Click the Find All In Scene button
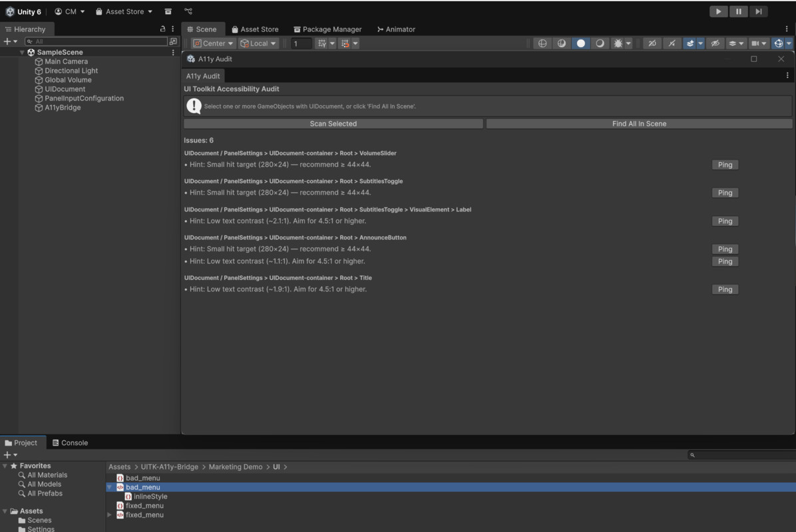 click(x=639, y=123)
